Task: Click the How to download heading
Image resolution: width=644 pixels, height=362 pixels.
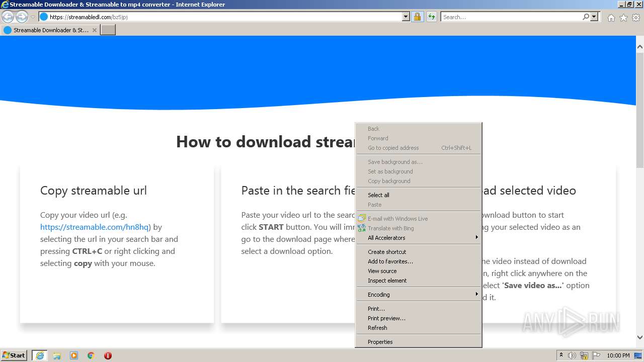Action: (x=266, y=142)
